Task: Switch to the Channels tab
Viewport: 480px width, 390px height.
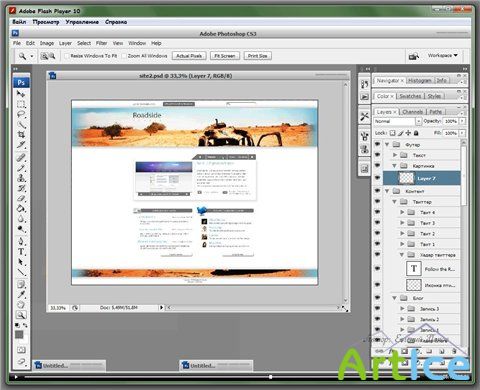Action: [412, 112]
